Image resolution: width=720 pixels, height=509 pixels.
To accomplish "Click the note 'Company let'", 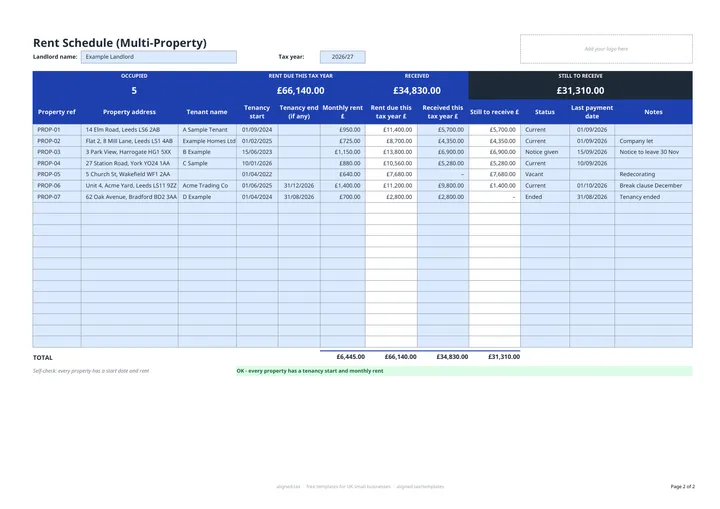I will coord(653,141).
